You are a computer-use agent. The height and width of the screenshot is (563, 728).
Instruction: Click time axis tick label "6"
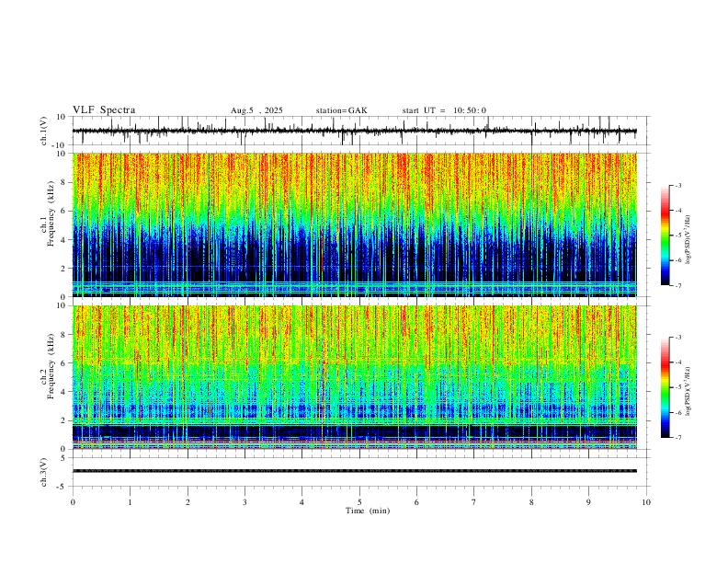click(416, 502)
